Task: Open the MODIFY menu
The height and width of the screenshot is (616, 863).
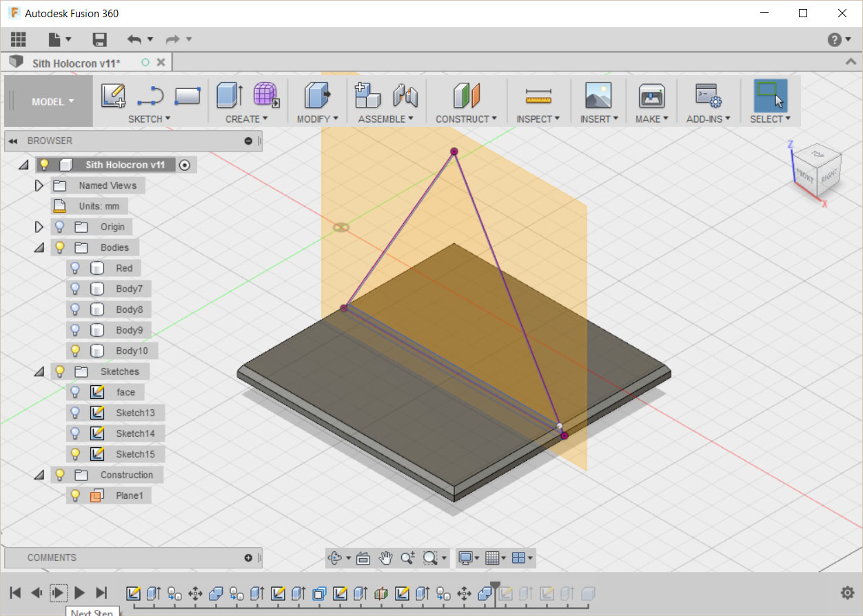Action: click(x=318, y=119)
